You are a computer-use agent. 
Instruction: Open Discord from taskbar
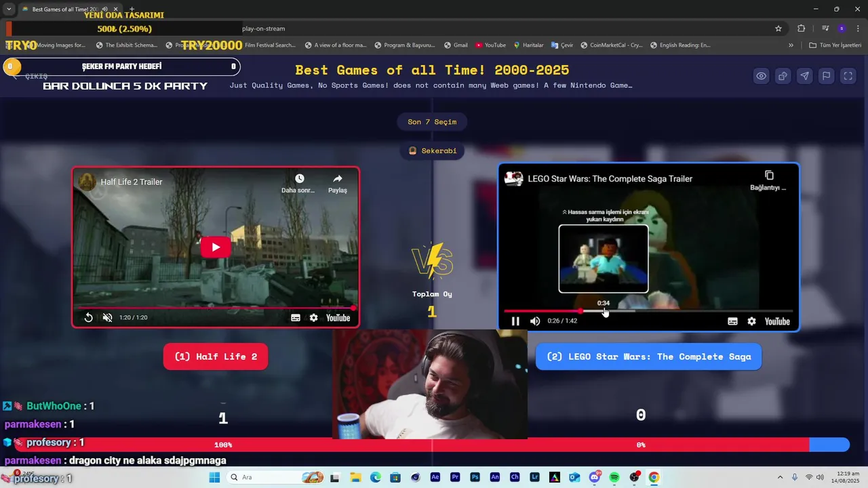click(x=595, y=477)
